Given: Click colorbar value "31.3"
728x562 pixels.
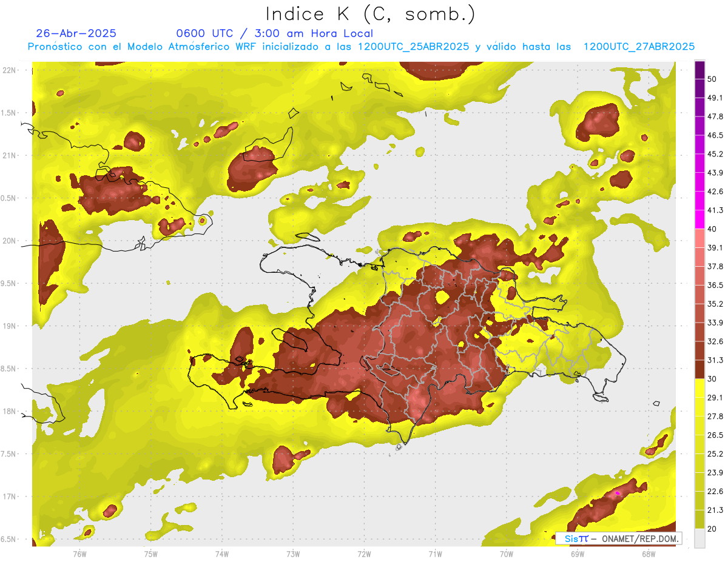Looking at the screenshot, I should click(x=715, y=360).
